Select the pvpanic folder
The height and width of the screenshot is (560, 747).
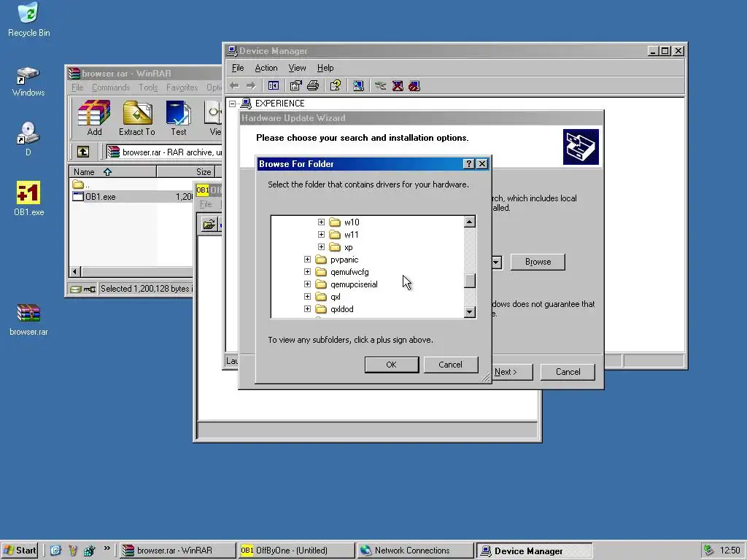click(344, 260)
